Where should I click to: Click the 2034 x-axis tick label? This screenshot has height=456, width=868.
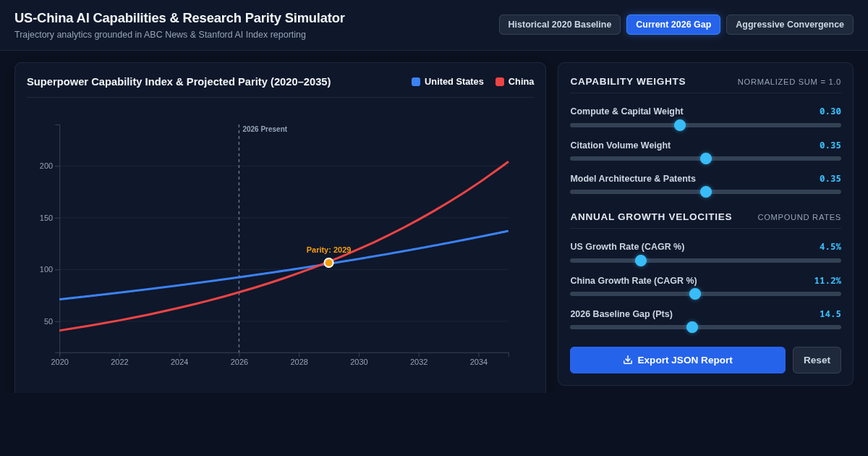(479, 362)
